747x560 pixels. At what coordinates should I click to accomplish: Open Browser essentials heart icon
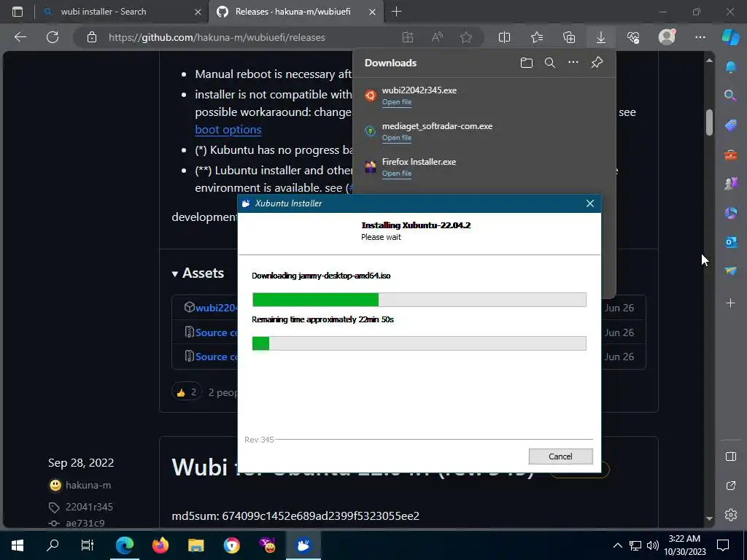(633, 37)
